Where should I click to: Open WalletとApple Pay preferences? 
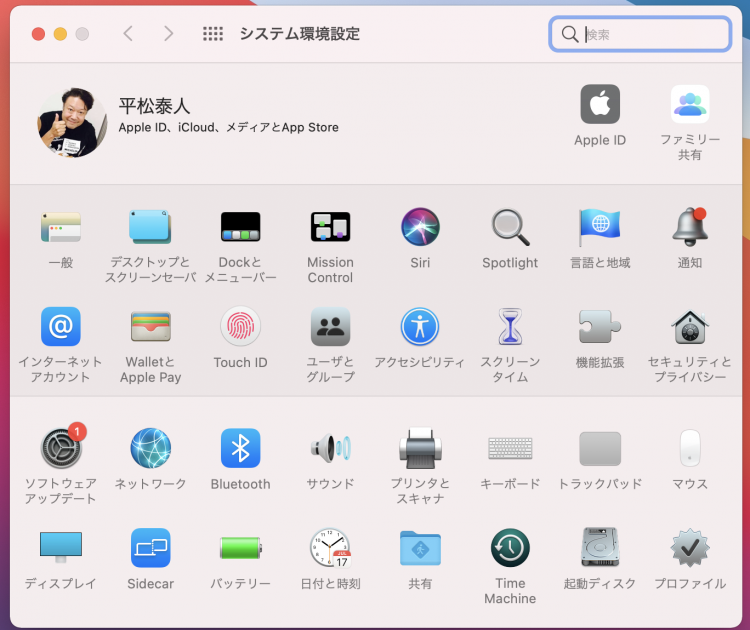pyautogui.click(x=150, y=327)
